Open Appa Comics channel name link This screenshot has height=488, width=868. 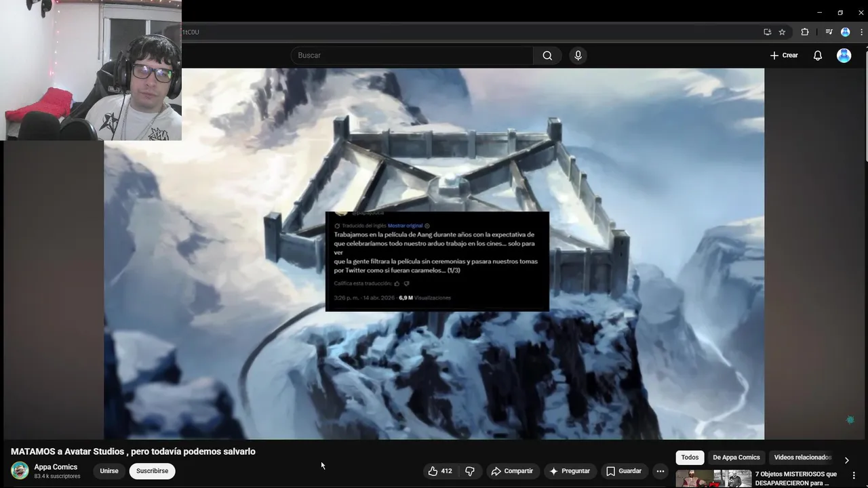[56, 467]
